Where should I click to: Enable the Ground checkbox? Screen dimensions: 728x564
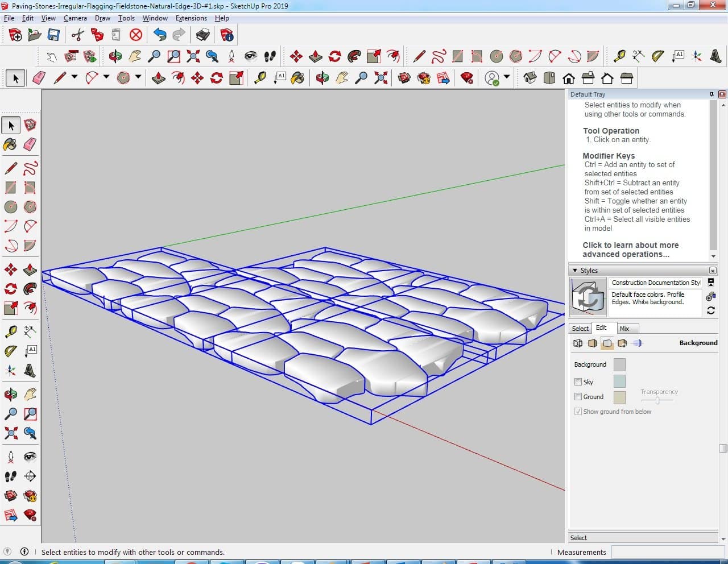point(578,397)
